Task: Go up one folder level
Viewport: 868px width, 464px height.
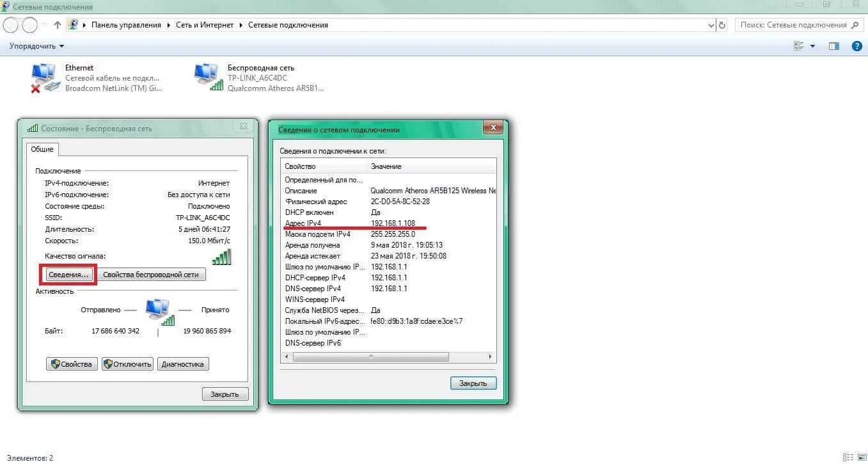Action: coord(58,25)
